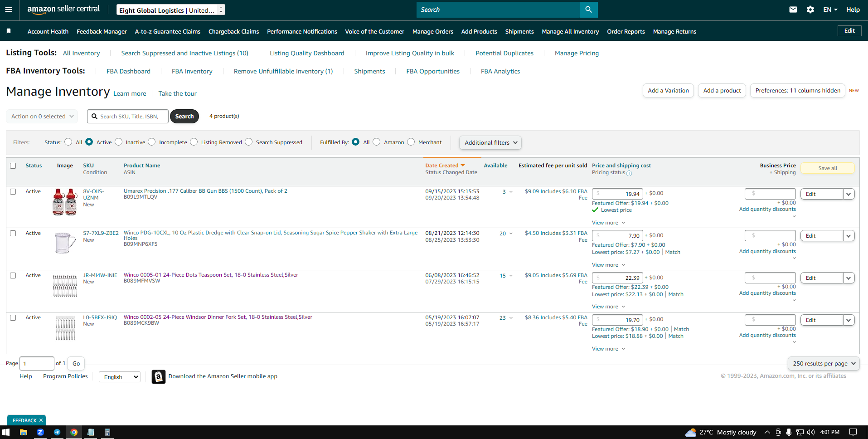Open the Calculator icon in the taskbar
The height and width of the screenshot is (439, 868).
tap(107, 432)
